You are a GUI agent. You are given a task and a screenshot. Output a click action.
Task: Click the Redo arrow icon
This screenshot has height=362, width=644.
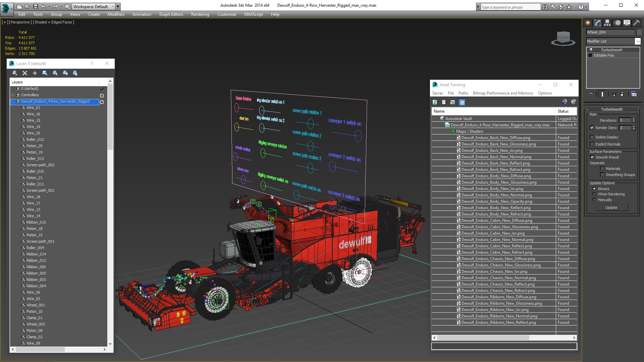tap(55, 6)
